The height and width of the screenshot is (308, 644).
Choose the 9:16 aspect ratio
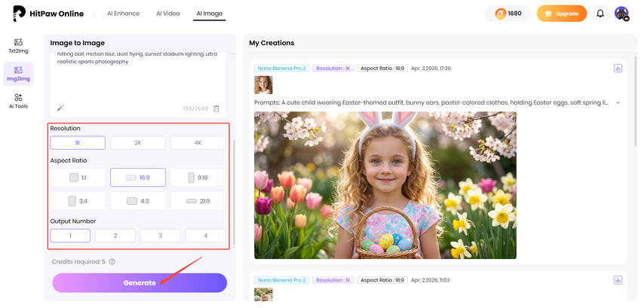(x=198, y=178)
